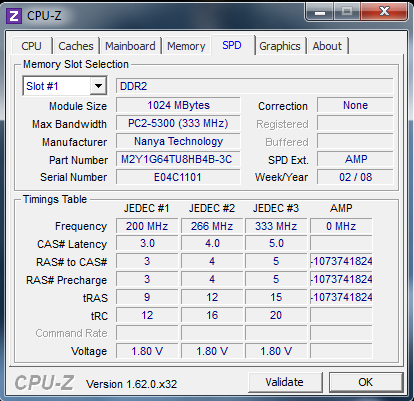Click the JEDEC #1 Command Rate empty cell

pos(147,333)
